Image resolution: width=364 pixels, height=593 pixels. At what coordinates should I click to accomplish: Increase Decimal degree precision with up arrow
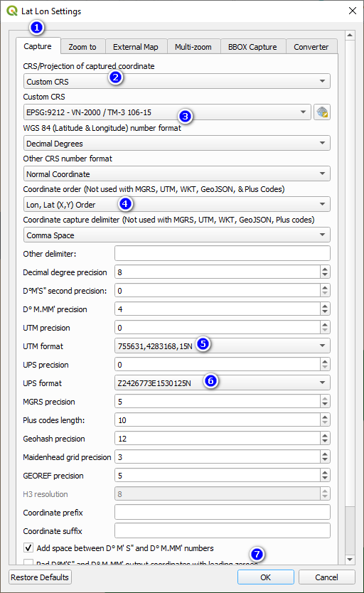pos(325,269)
